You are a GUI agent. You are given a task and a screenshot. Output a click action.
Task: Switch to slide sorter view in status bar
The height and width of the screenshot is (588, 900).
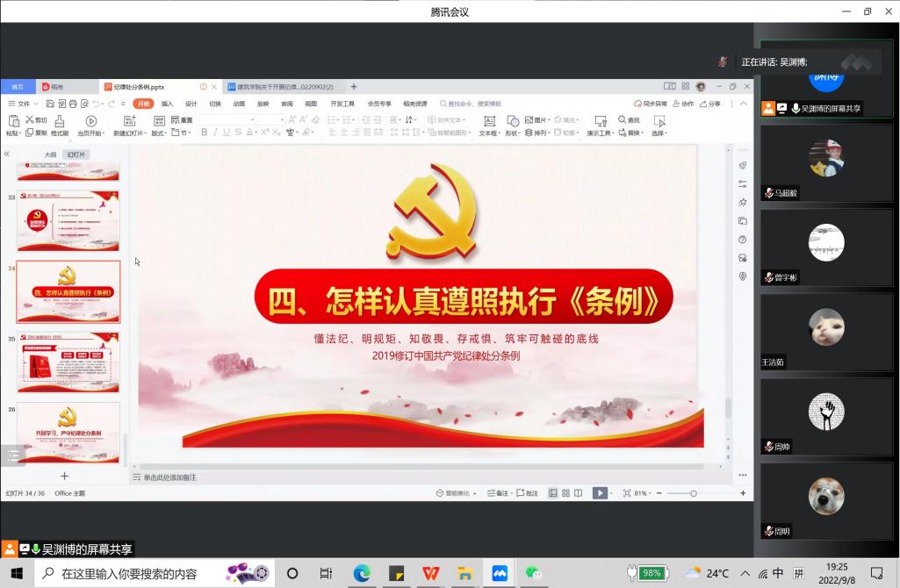click(565, 493)
